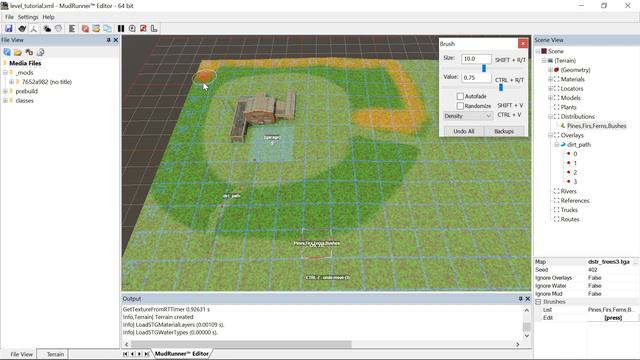
Task: Click the [press] Edit brushes button
Action: [x=613, y=318]
